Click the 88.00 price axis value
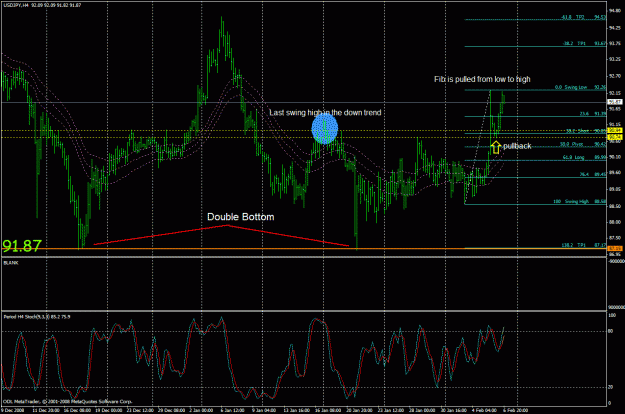 tap(614, 222)
